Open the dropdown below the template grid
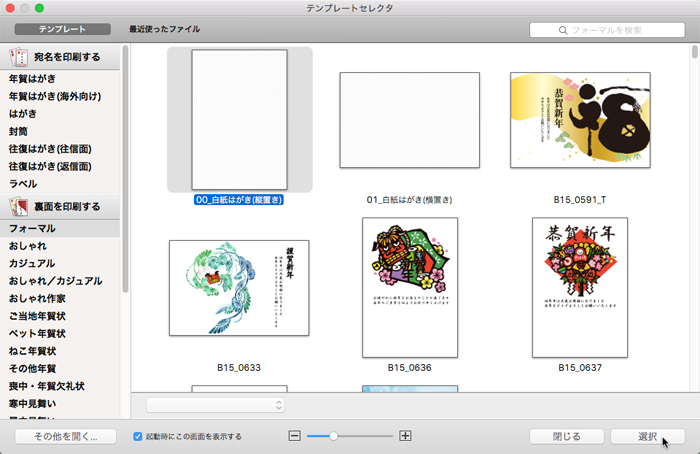700x454 pixels. click(x=215, y=405)
